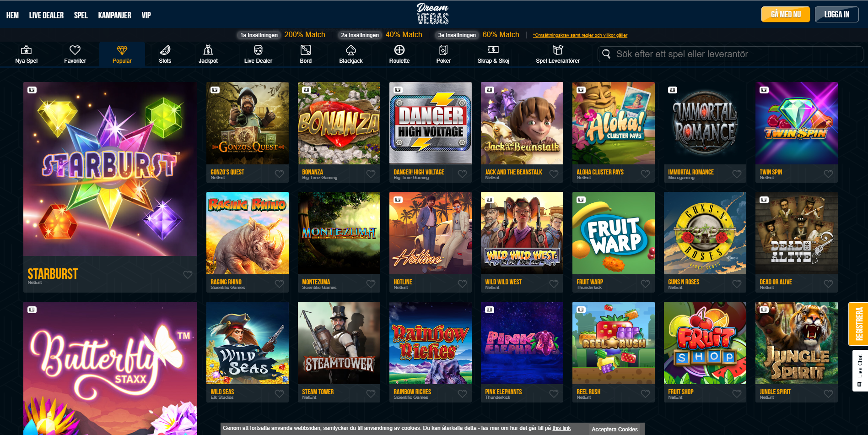
Task: Toggle favorite heart on Starburst
Action: tap(188, 275)
